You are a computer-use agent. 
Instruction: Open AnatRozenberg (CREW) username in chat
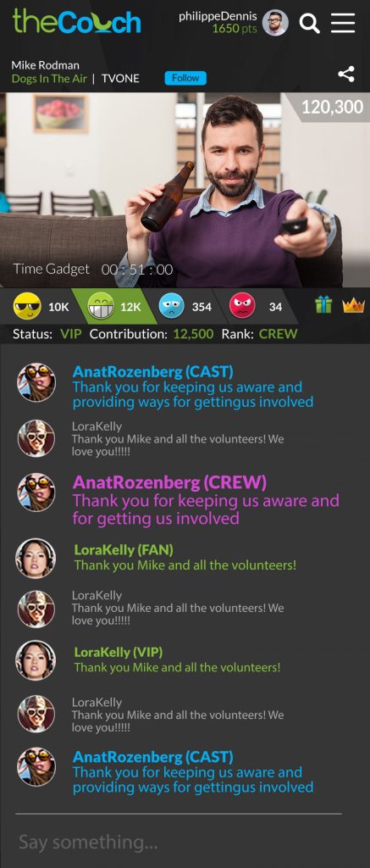coord(169,482)
